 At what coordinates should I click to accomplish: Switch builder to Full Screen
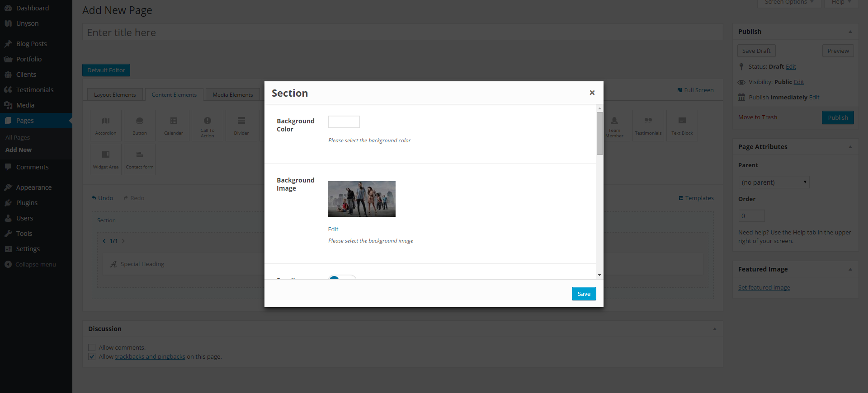tap(696, 90)
